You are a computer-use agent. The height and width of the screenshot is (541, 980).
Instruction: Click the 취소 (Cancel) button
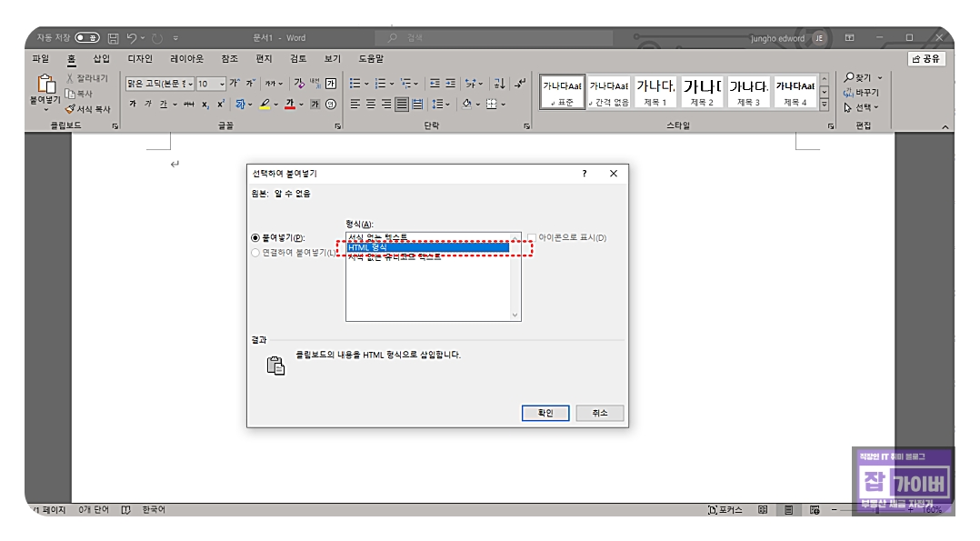600,413
